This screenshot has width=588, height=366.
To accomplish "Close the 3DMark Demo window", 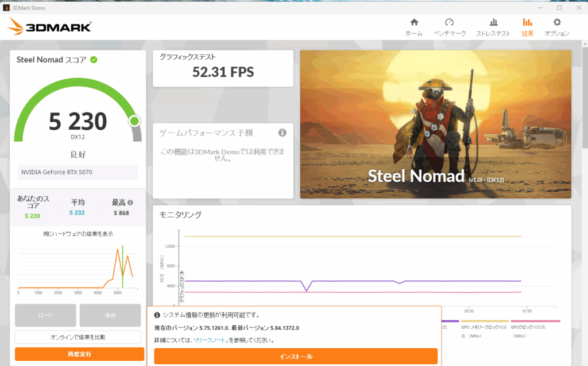I will tap(579, 7).
